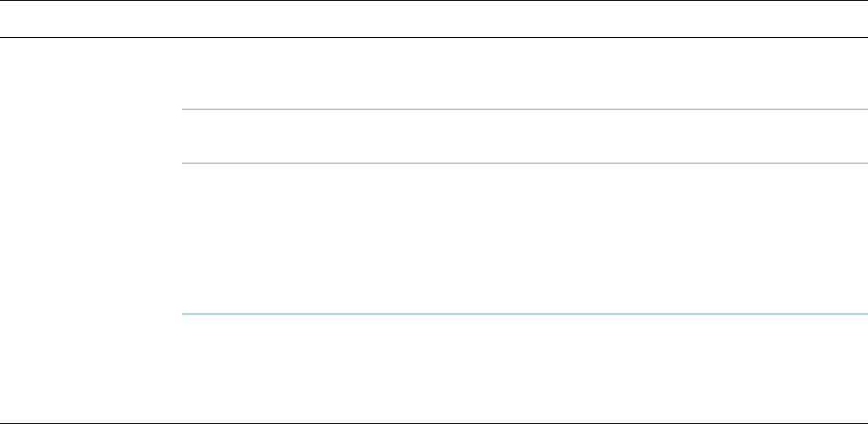The width and height of the screenshot is (868, 424).
Task: Click the right edge of the header row
Action: pos(862,19)
